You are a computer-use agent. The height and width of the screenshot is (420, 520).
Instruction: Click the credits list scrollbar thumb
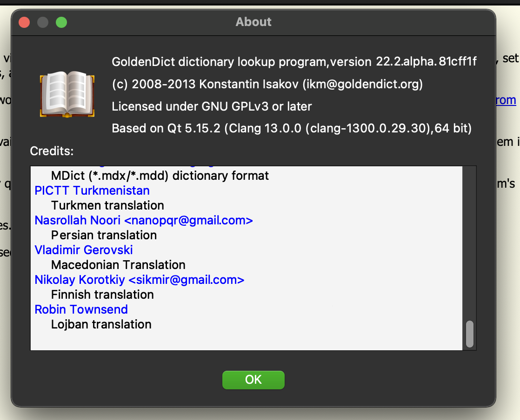point(470,334)
